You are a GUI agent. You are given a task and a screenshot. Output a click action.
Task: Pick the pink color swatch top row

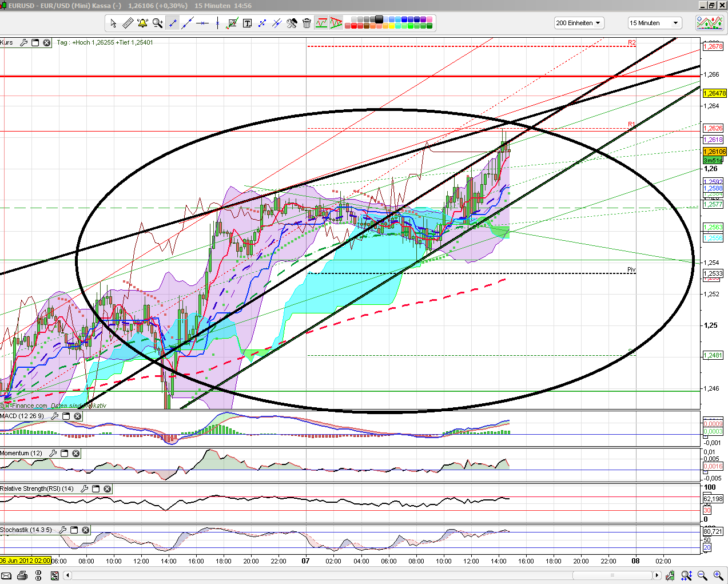click(x=429, y=19)
